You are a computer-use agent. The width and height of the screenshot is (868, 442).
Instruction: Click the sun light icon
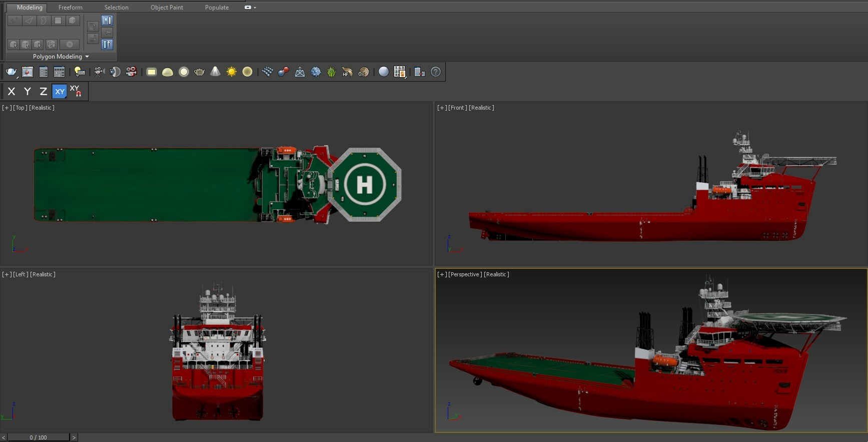point(231,72)
